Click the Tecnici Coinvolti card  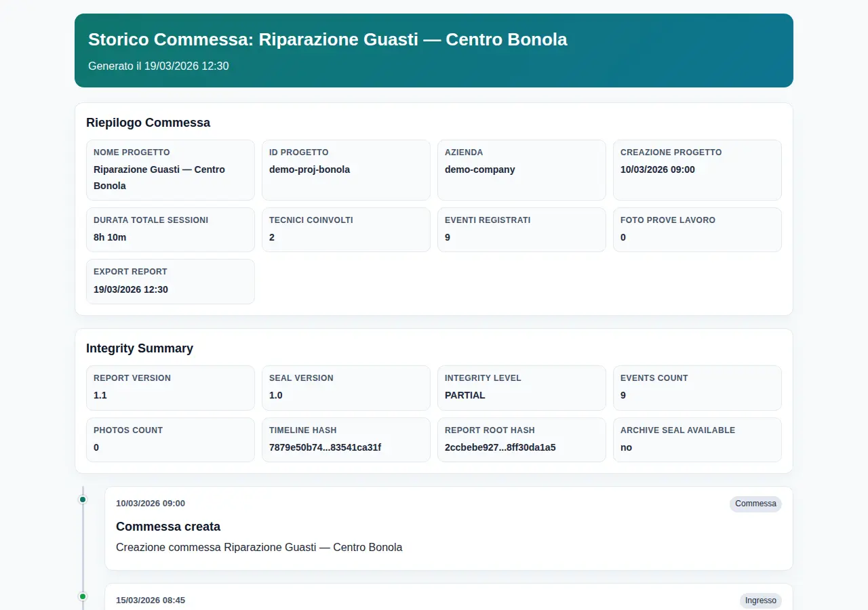coord(346,229)
